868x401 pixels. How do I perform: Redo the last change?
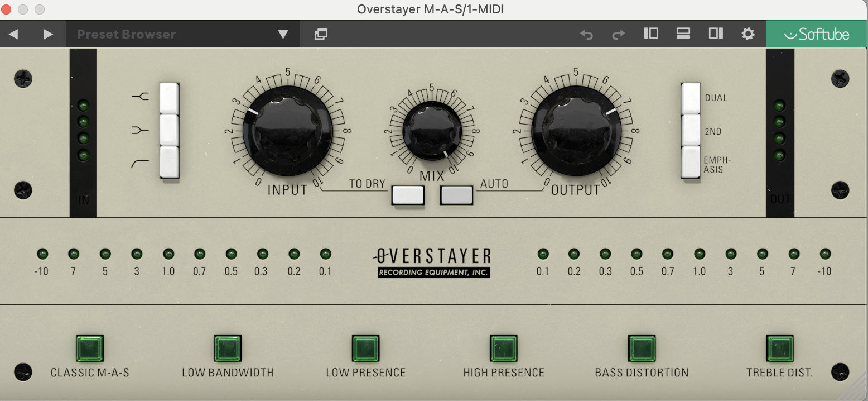point(618,34)
